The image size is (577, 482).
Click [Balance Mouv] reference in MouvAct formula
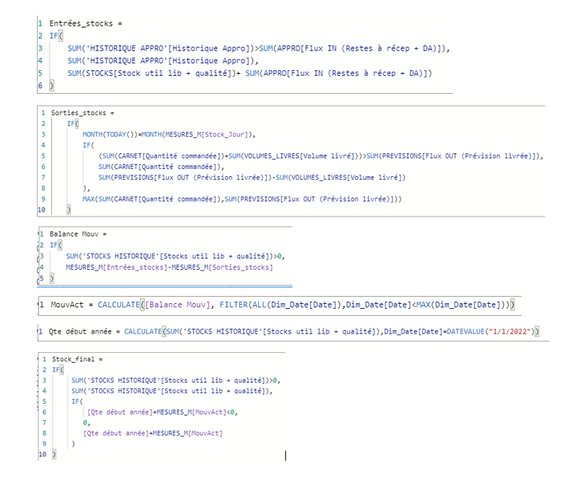178,305
